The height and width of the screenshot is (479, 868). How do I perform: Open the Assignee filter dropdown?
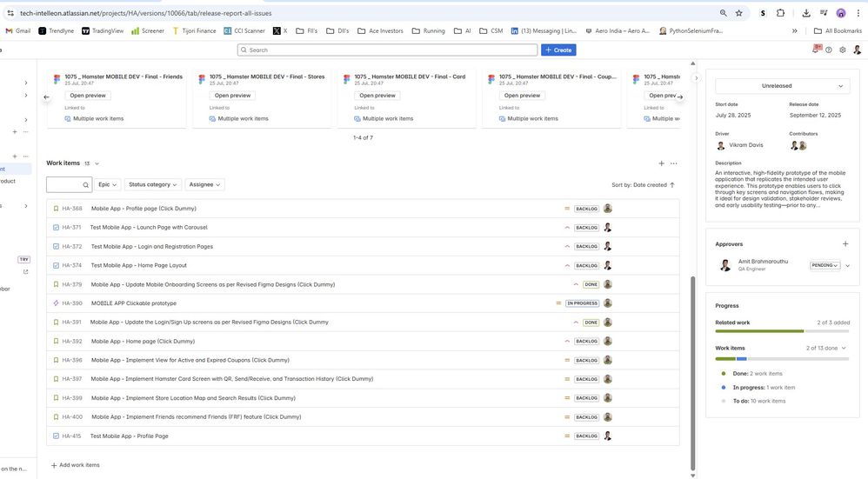click(204, 185)
